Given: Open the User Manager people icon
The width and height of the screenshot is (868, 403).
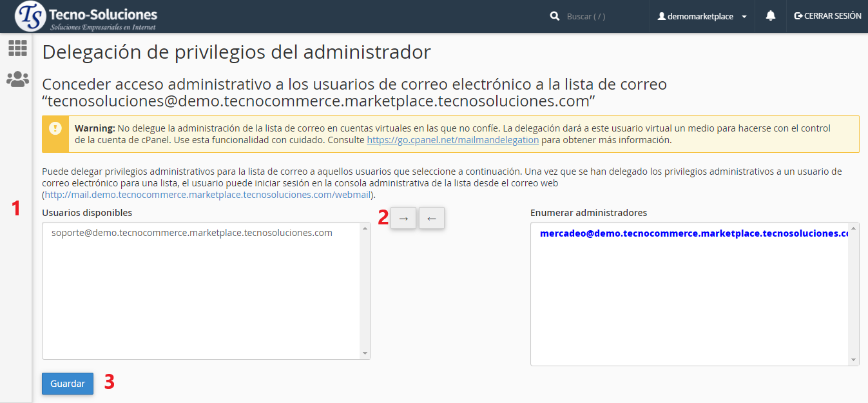Looking at the screenshot, I should pos(17,79).
